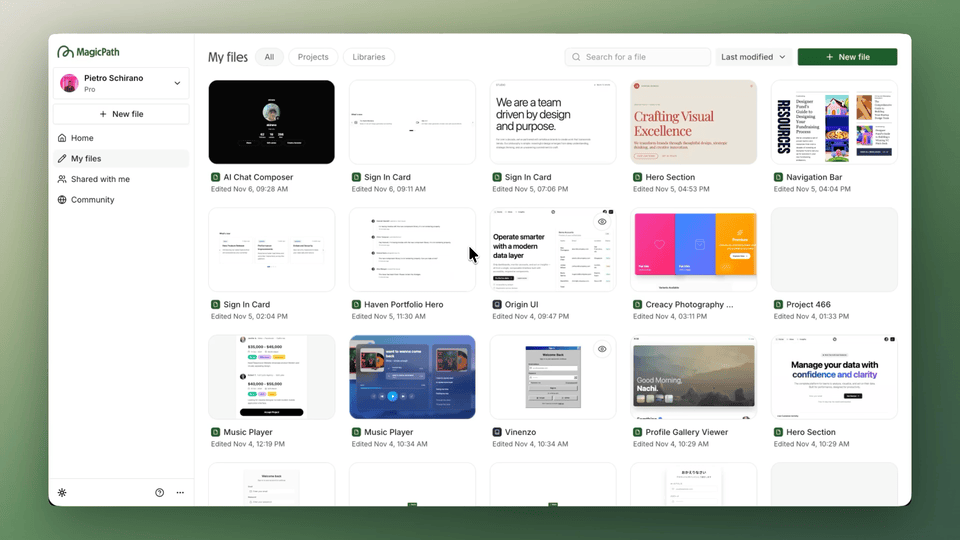This screenshot has height=540, width=960.
Task: Click the eye icon on Vinenzo thumbnail
Action: 602,349
